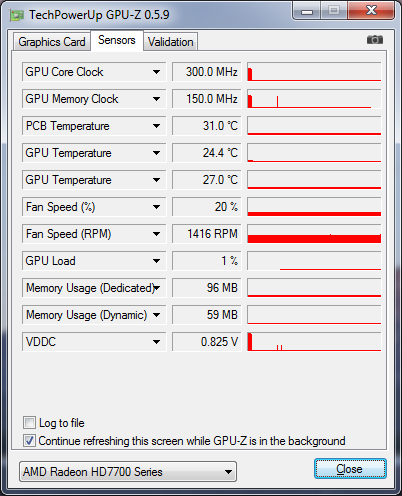This screenshot has width=402, height=496.
Task: Click the camera screenshot icon
Action: [375, 40]
